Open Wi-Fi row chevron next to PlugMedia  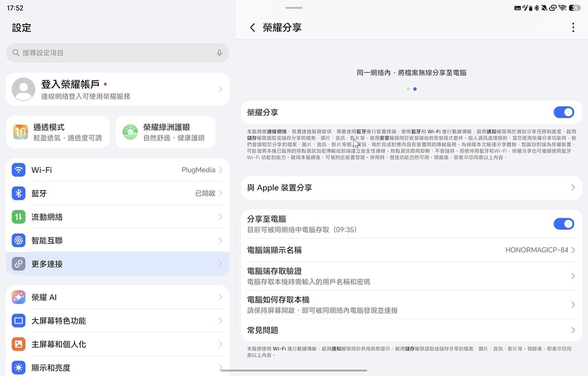tap(220, 170)
